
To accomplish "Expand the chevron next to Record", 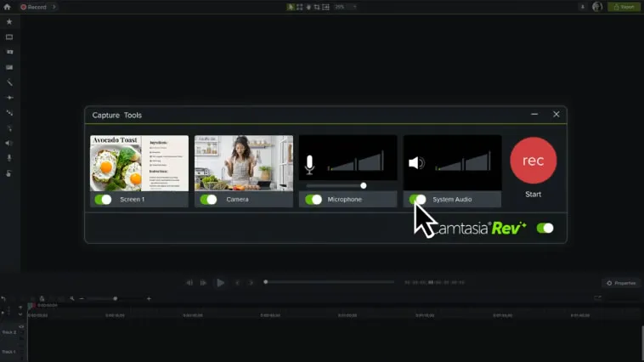I will (x=54, y=7).
